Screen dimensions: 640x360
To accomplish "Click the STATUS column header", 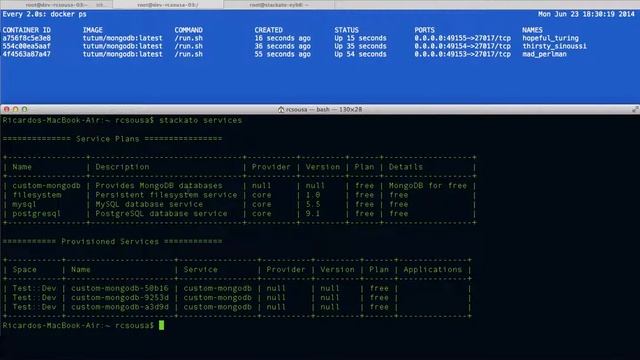I will [x=347, y=30].
